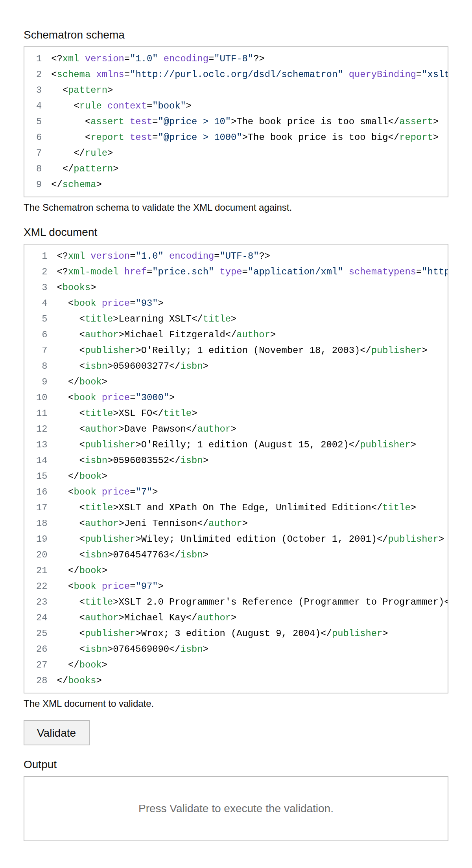Image resolution: width=472 pixels, height=868 pixels.
Task: Click the author 'Jeni Tennison' line
Action: click(164, 523)
